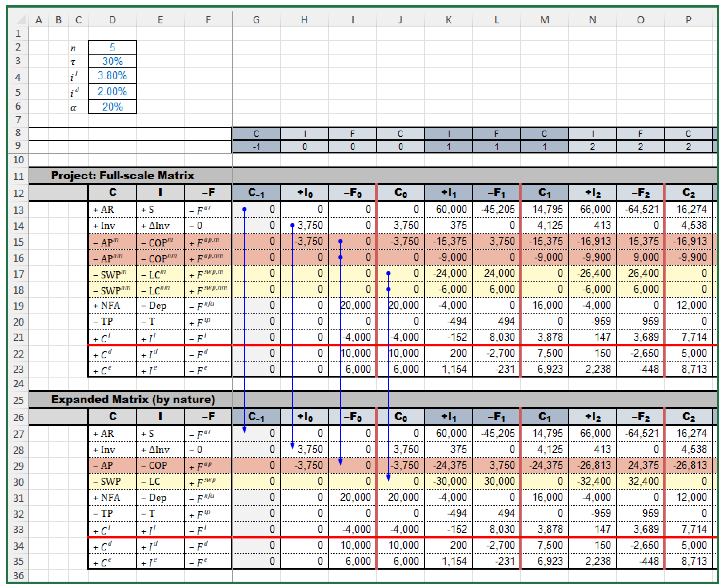This screenshot has height=588, width=725.
Task: Click Project: Full-scale Matrix title
Action: click(123, 176)
